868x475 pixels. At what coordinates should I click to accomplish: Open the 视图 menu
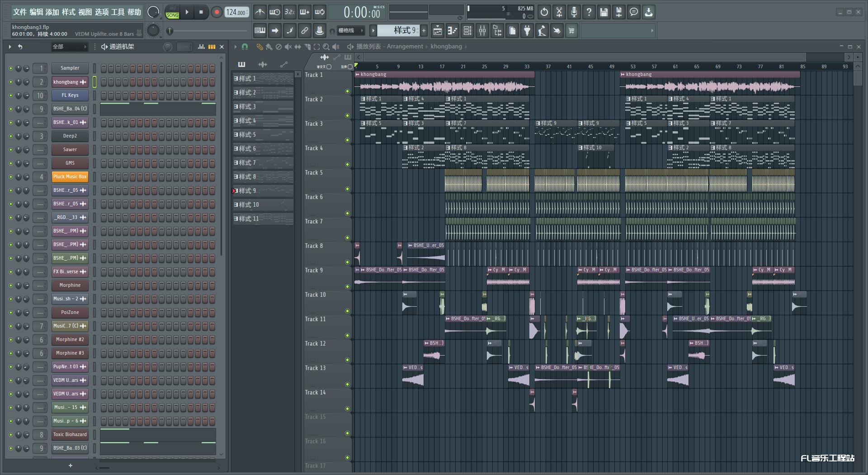(x=85, y=12)
